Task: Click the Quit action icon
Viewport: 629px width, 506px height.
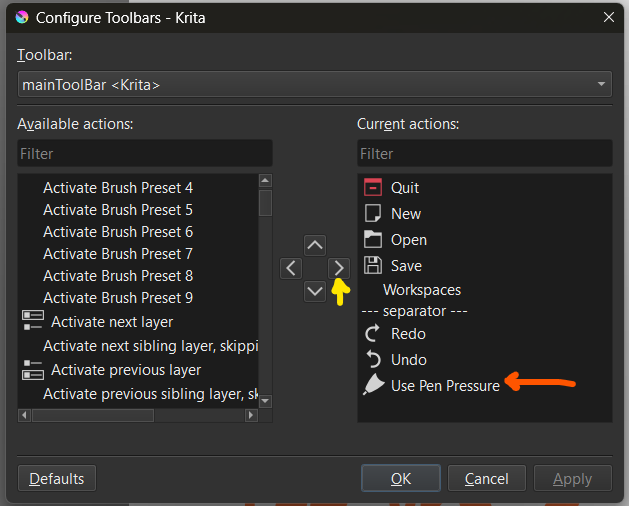Action: 373,187
